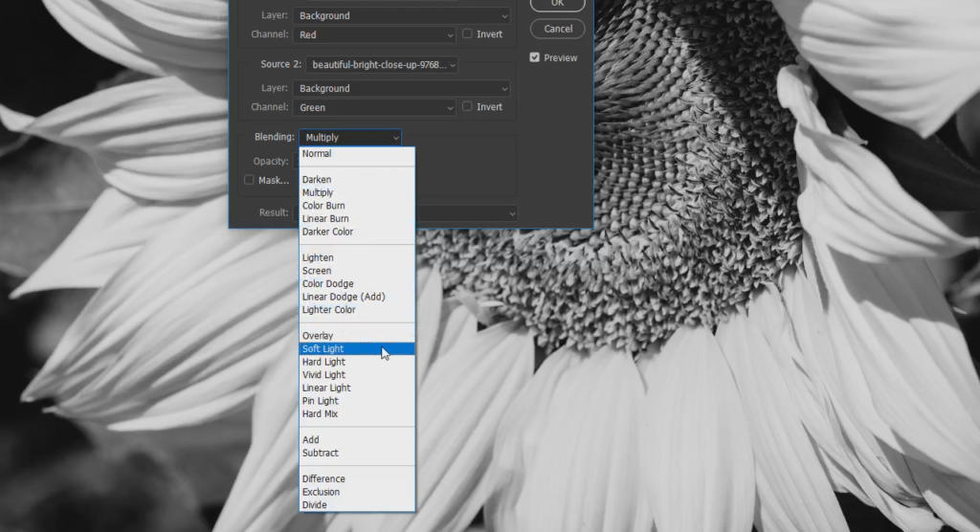The image size is (980, 532).
Task: Enable the Mask checkbox
Action: click(249, 180)
